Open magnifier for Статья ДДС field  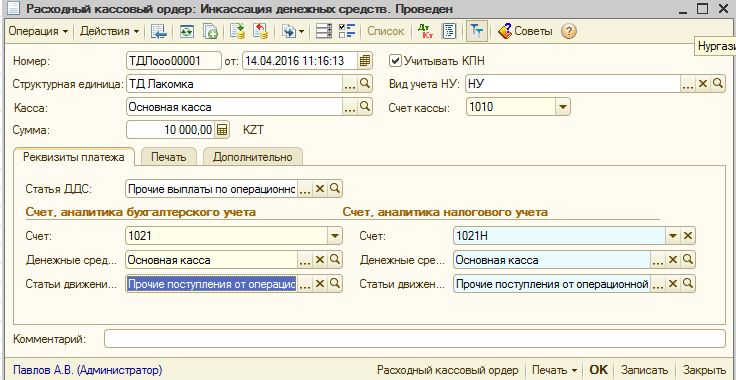[x=335, y=189]
